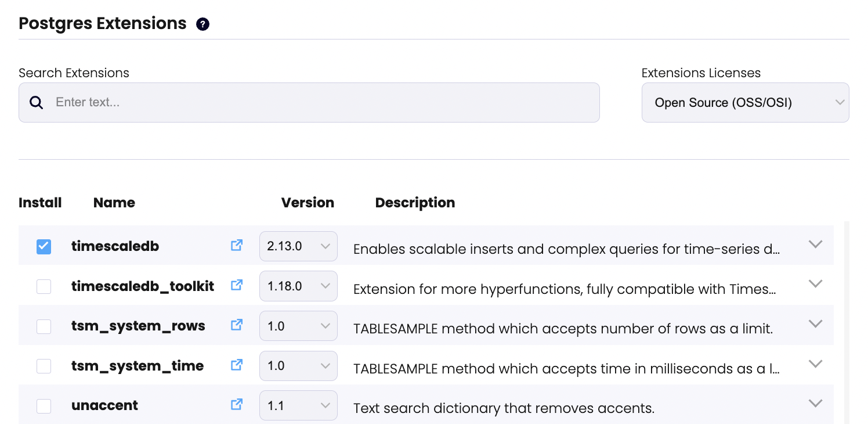Image resolution: width=868 pixels, height=424 pixels.
Task: Open timescaledb version 2.13.0 dropdown
Action: click(298, 246)
